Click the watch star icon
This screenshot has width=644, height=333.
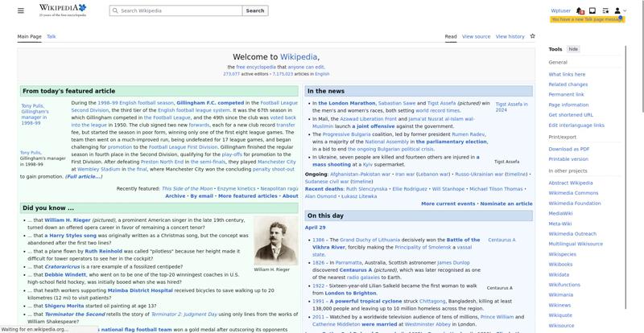click(x=531, y=36)
